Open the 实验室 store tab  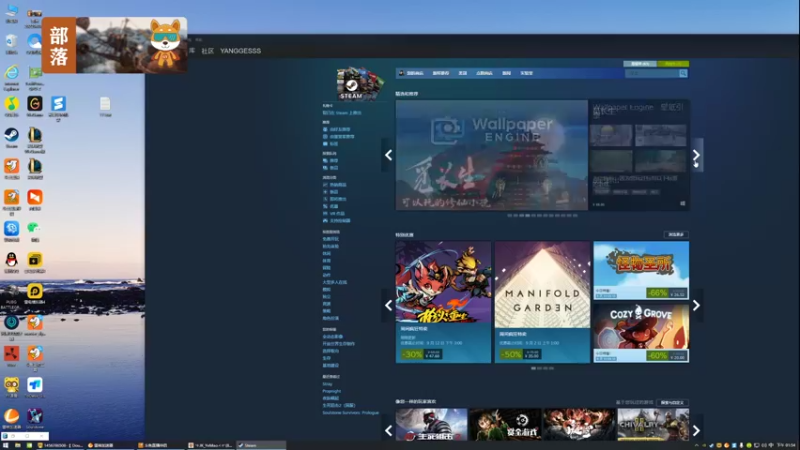[527, 73]
